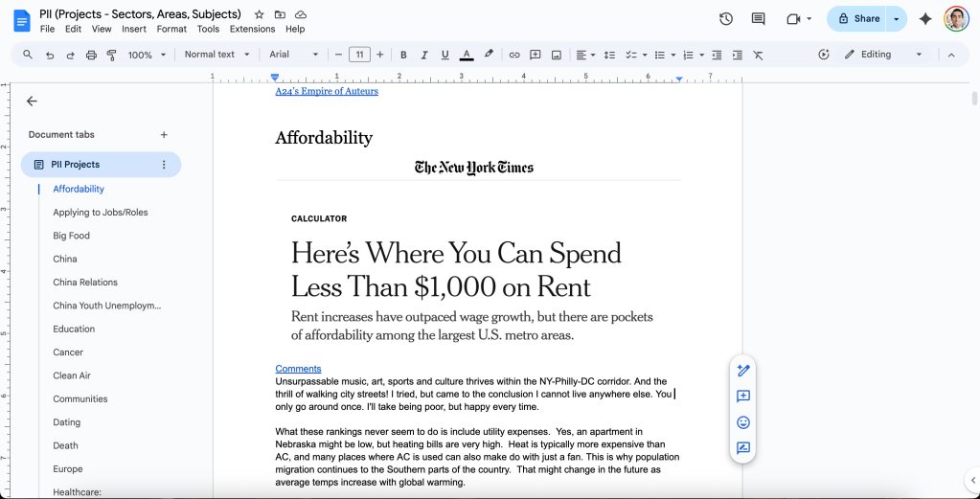
Task: Select the Paint format tool
Action: pos(111,55)
